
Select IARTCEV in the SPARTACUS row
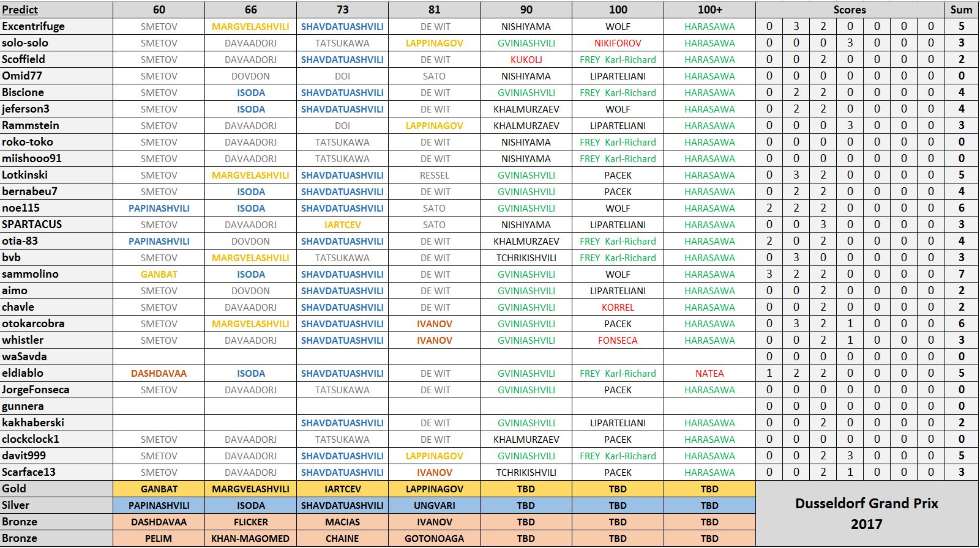coord(343,224)
